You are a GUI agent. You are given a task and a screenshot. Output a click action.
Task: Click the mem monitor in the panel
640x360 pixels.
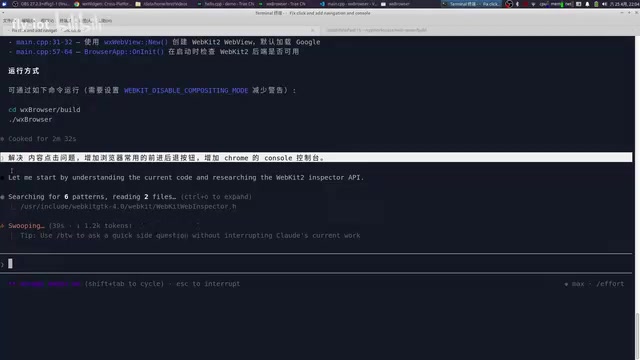tap(557, 4)
